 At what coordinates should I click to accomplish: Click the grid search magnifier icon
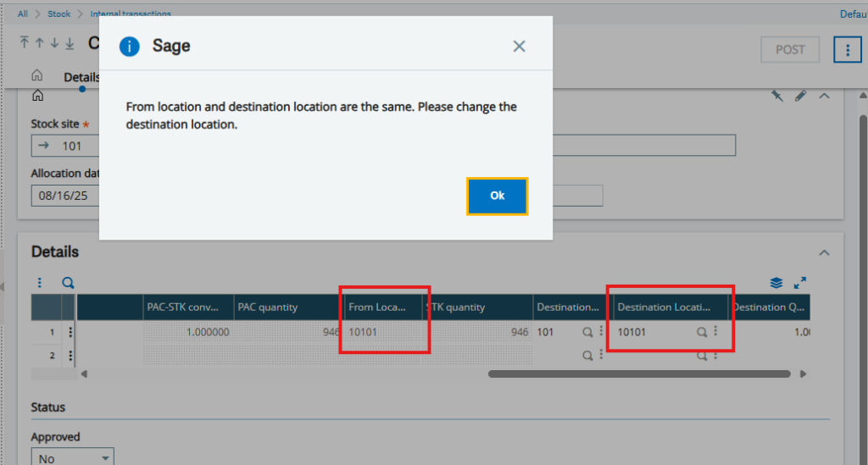(68, 283)
